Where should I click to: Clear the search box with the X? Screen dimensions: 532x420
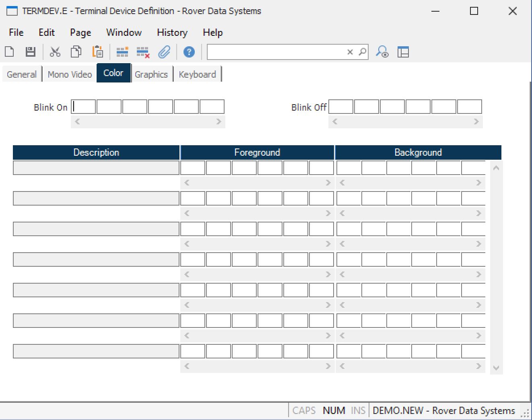350,52
